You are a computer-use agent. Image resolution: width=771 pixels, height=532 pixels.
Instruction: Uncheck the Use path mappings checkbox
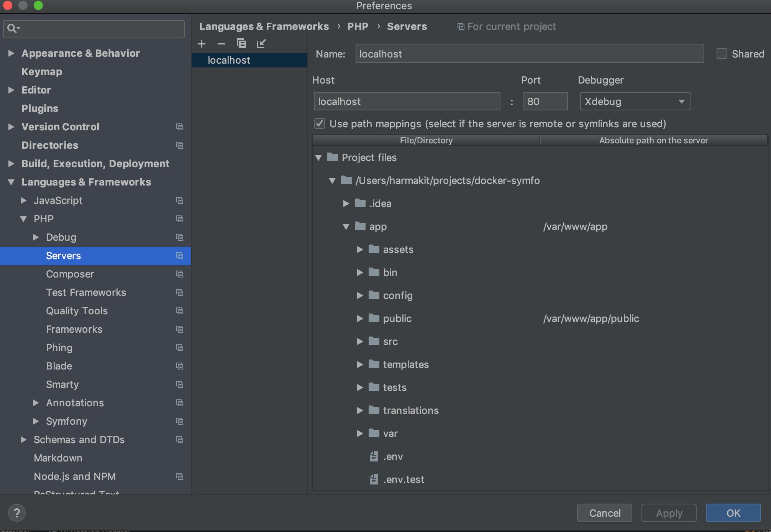(x=320, y=123)
